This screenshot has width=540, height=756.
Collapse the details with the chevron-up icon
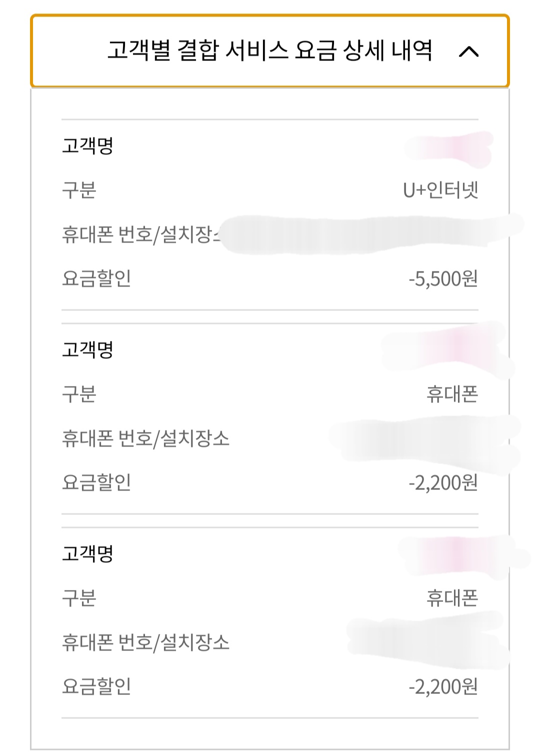(468, 51)
